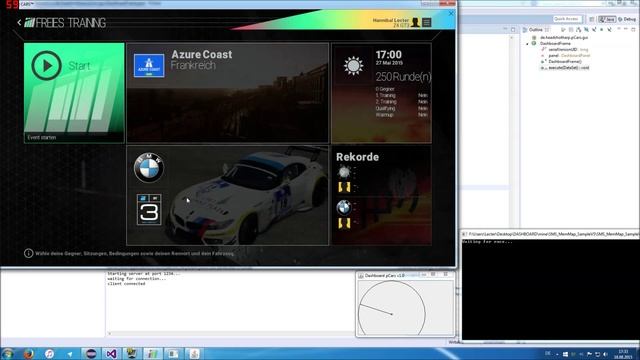
Task: Select the Outline view tab
Action: click(536, 30)
